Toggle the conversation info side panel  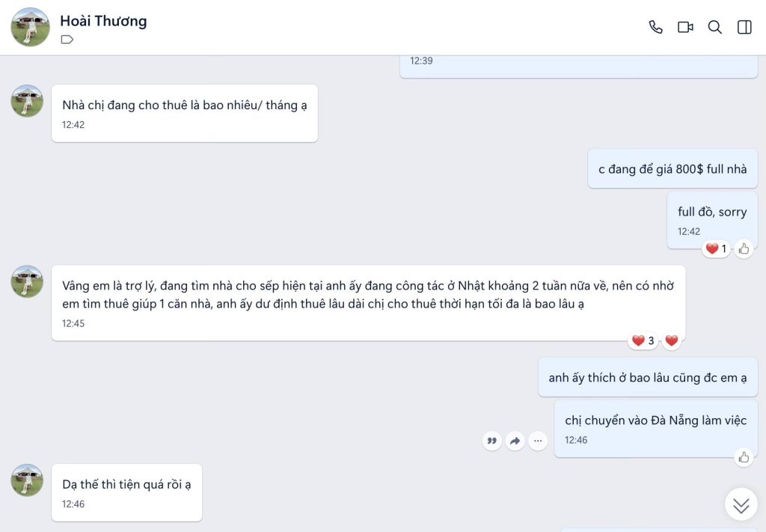click(744, 27)
